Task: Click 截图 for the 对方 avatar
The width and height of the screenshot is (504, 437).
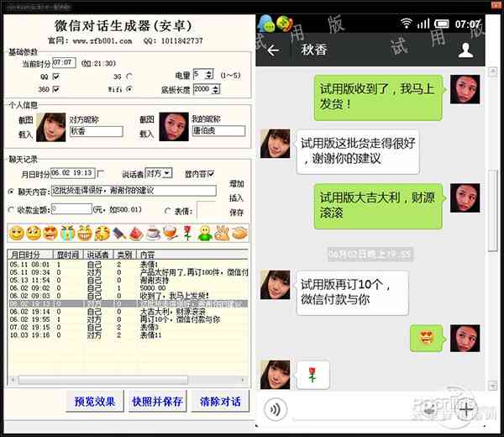Action: [26, 120]
